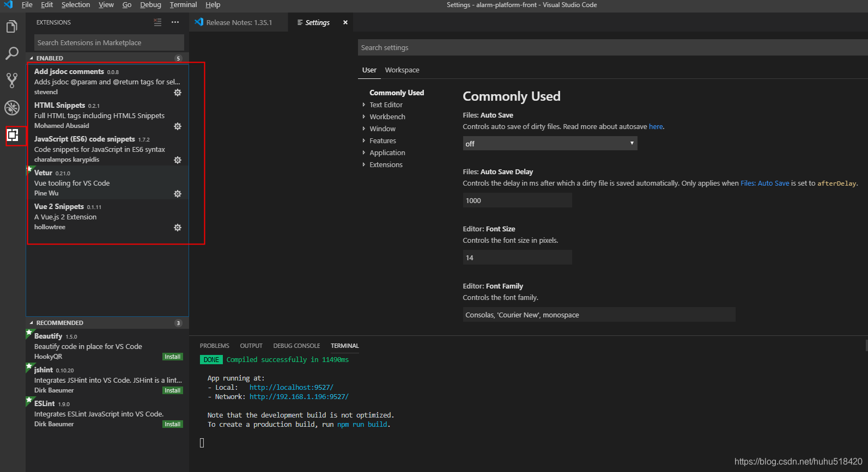Open the OUTPUT panel tab
Image resolution: width=868 pixels, height=472 pixels.
(x=251, y=346)
